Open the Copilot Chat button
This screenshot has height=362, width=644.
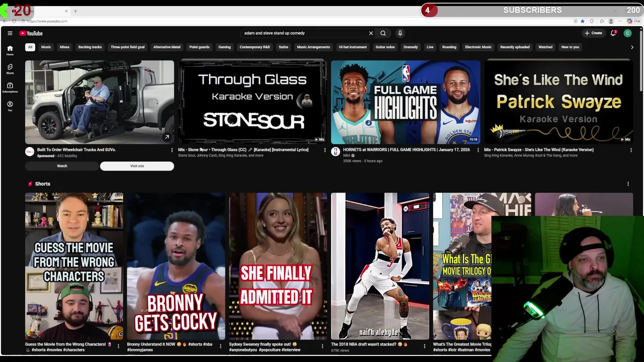pyautogui.click(x=633, y=21)
